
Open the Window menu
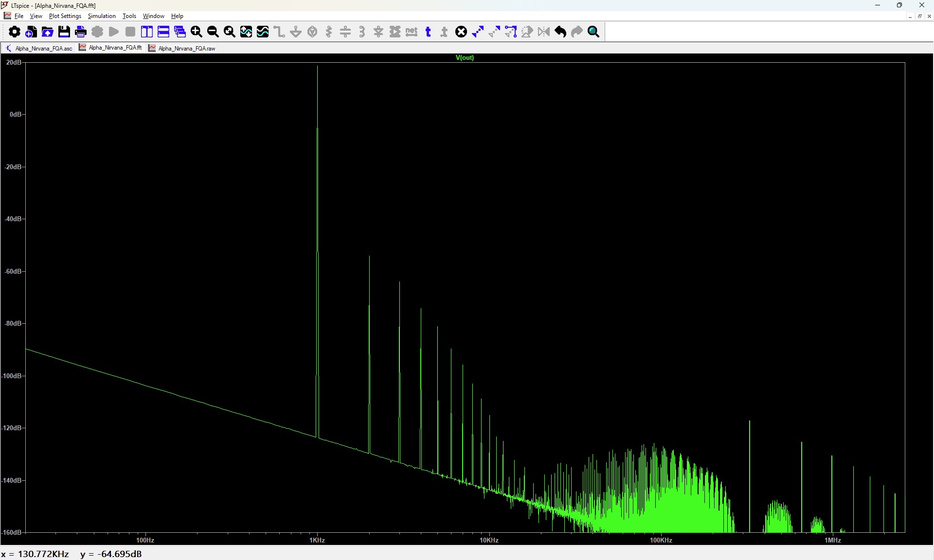pos(154,16)
